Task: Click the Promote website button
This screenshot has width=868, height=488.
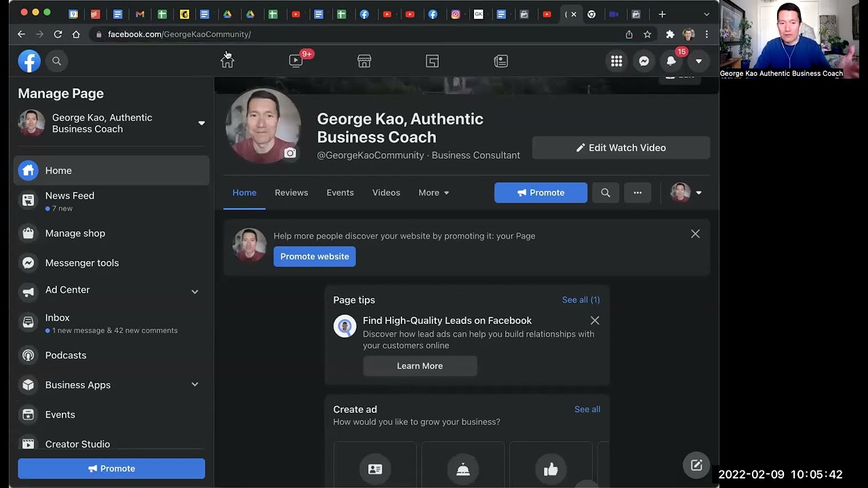Action: click(315, 256)
